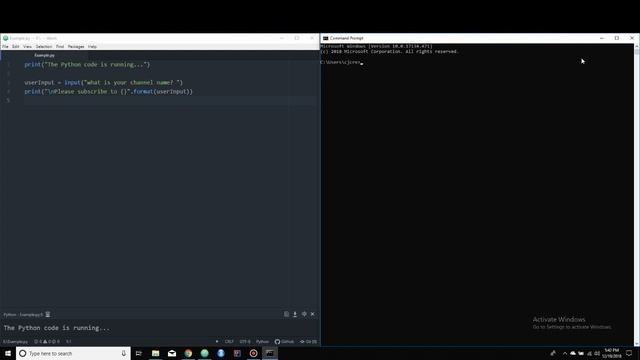Click the Git status item in status bar
This screenshot has height=360, width=640.
[309, 342]
